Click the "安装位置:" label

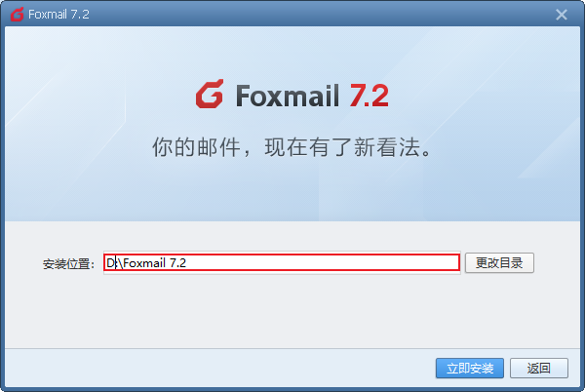pyautogui.click(x=68, y=264)
